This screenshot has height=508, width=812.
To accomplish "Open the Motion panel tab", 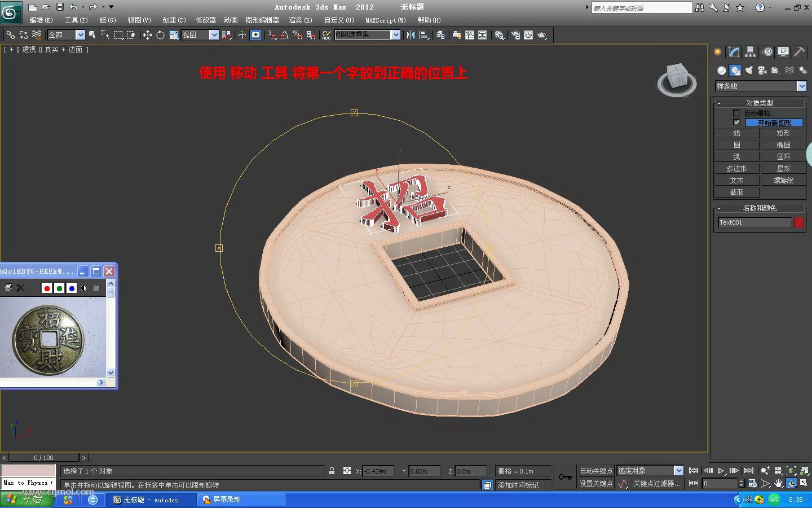I will 767,52.
